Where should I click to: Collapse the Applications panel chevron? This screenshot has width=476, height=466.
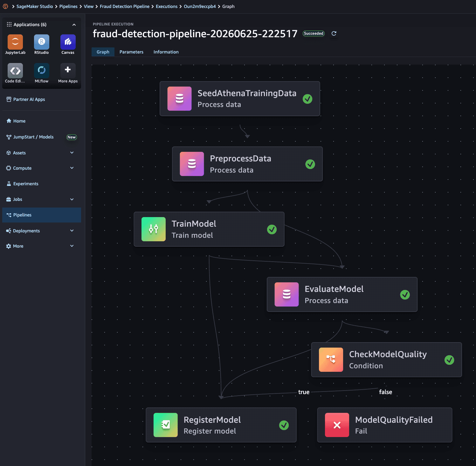click(x=74, y=25)
